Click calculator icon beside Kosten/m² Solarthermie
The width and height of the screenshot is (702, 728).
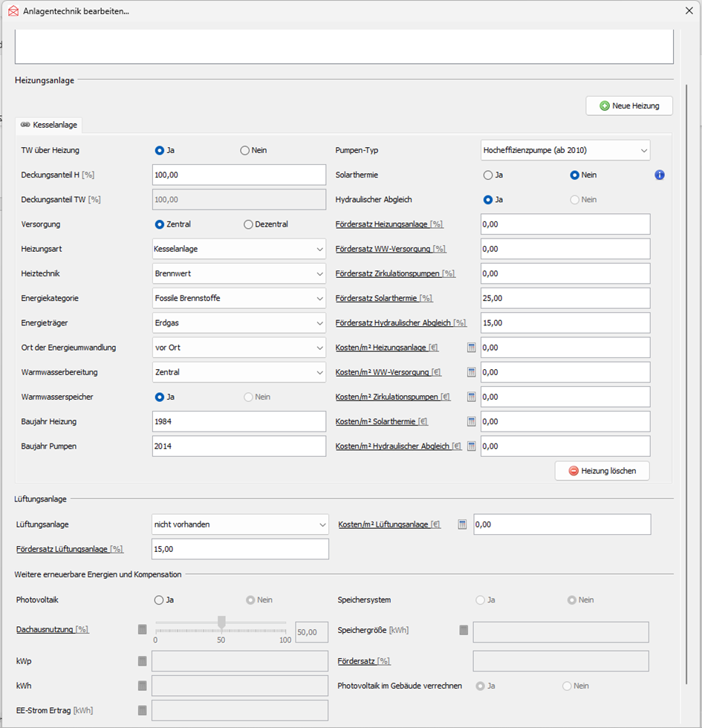point(471,421)
